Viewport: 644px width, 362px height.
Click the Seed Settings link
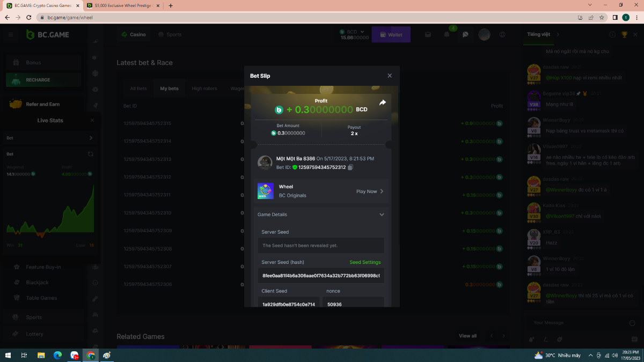coord(365,262)
